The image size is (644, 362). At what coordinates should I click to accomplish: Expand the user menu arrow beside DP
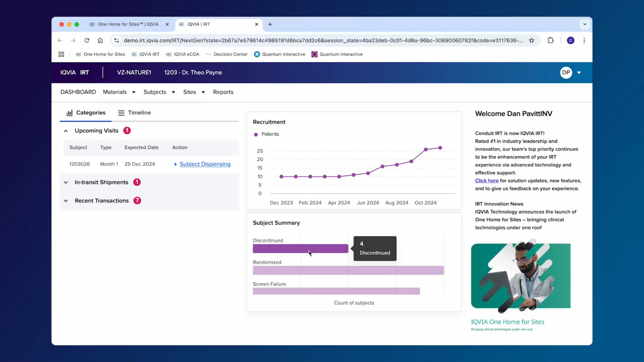[x=579, y=73]
